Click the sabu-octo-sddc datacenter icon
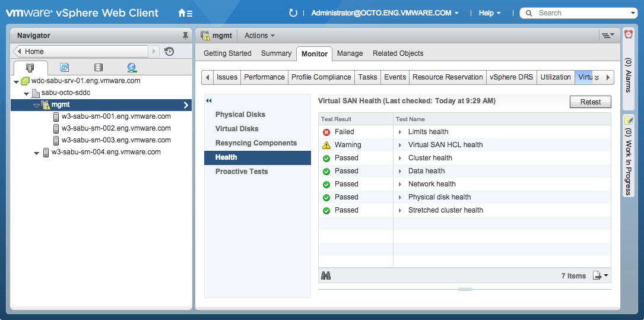644x320 pixels. (36, 93)
